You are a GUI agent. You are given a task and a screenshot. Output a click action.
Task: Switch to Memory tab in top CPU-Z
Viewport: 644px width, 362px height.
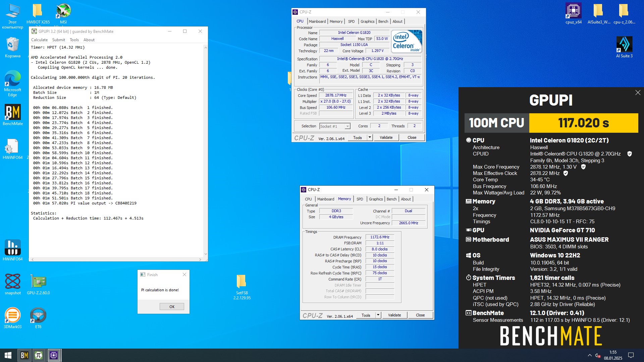pos(336,21)
